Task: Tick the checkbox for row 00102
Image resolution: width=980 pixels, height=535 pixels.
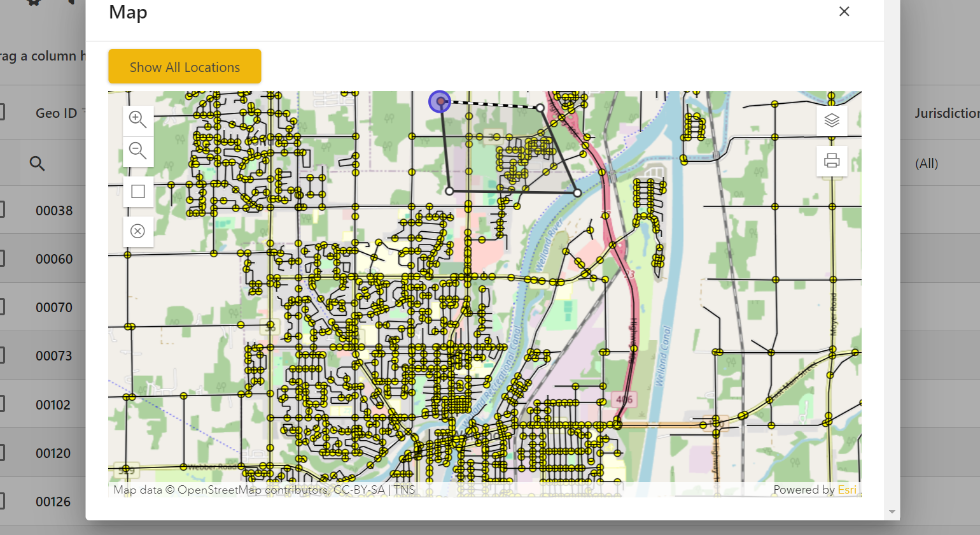Action: (2, 404)
